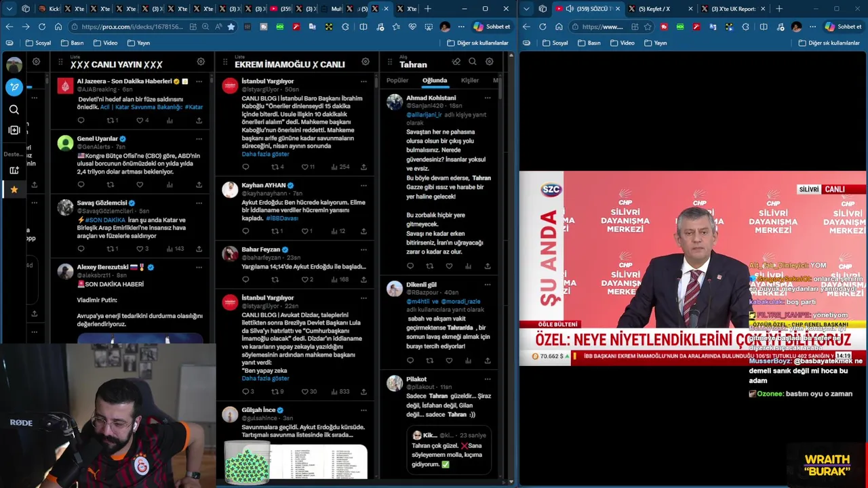This screenshot has width=868, height=488.
Task: Switch to Kick tab in left window
Action: (49, 9)
